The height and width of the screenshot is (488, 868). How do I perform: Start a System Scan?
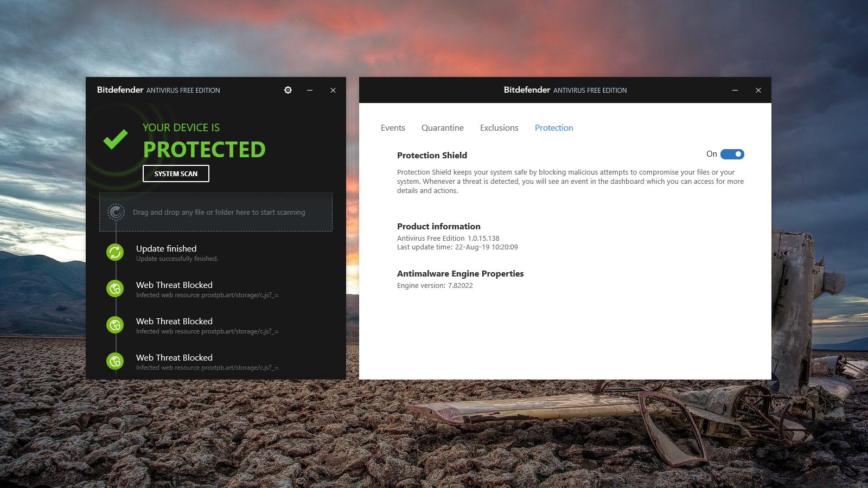176,174
